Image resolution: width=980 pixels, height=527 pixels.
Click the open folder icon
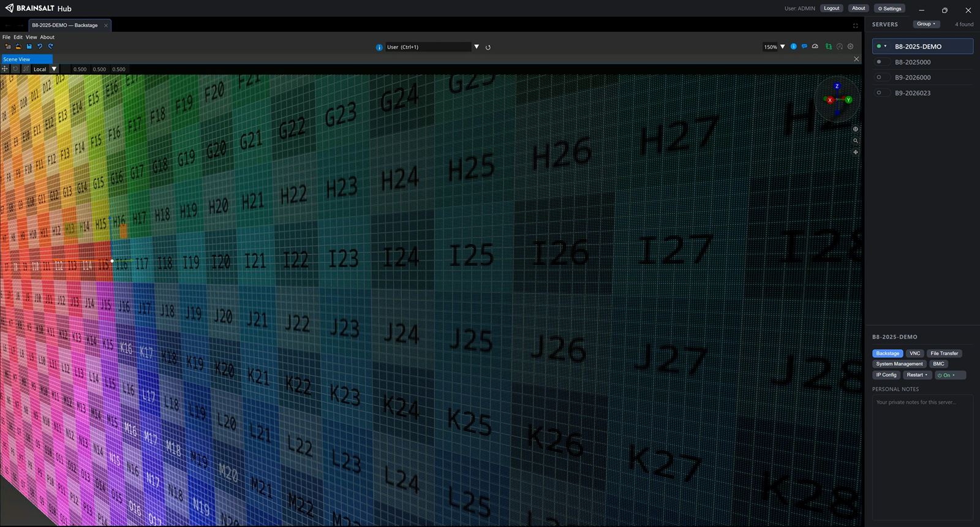18,47
